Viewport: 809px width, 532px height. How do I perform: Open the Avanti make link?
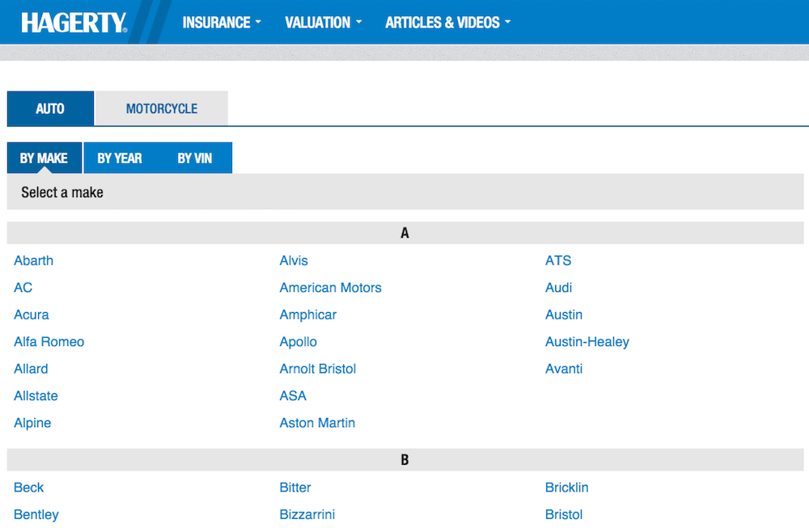[x=564, y=369]
